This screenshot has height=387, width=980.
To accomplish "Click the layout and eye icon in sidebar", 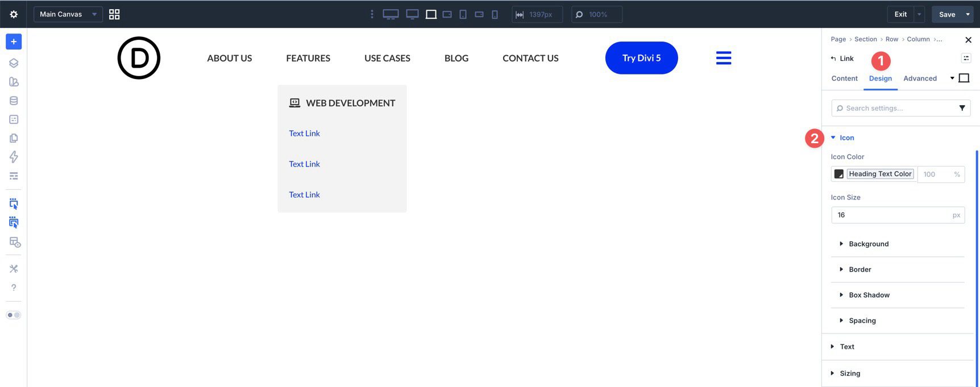I will [15, 242].
